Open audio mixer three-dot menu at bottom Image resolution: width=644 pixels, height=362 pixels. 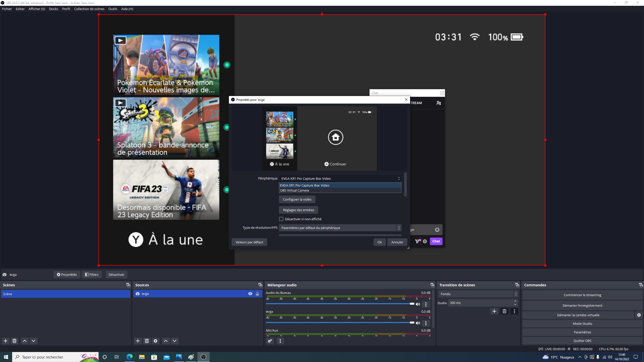(280, 341)
